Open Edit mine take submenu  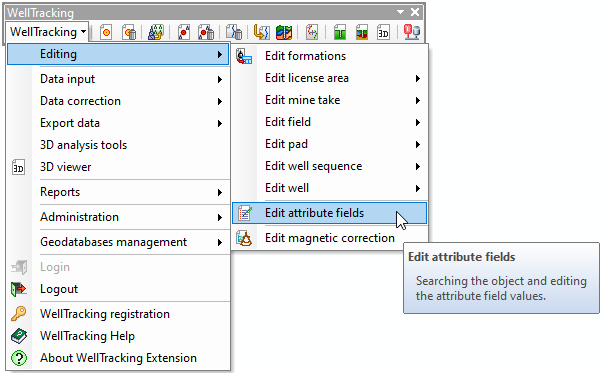329,100
